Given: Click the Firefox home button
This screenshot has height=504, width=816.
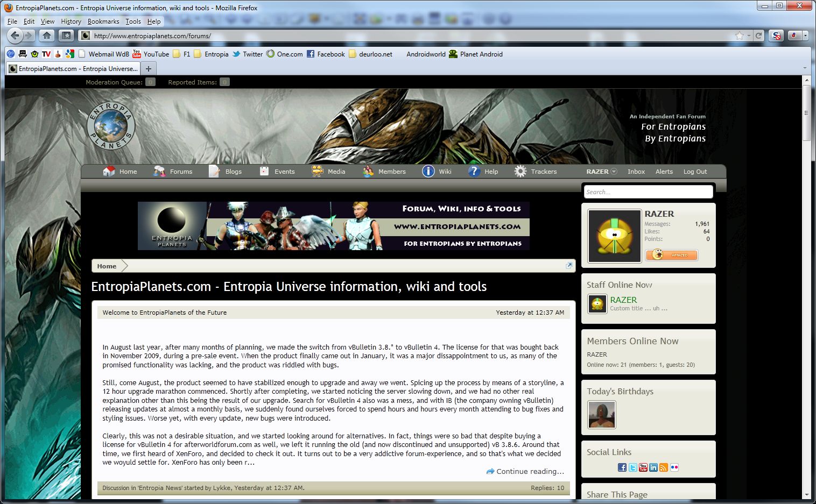Looking at the screenshot, I should pos(47,36).
